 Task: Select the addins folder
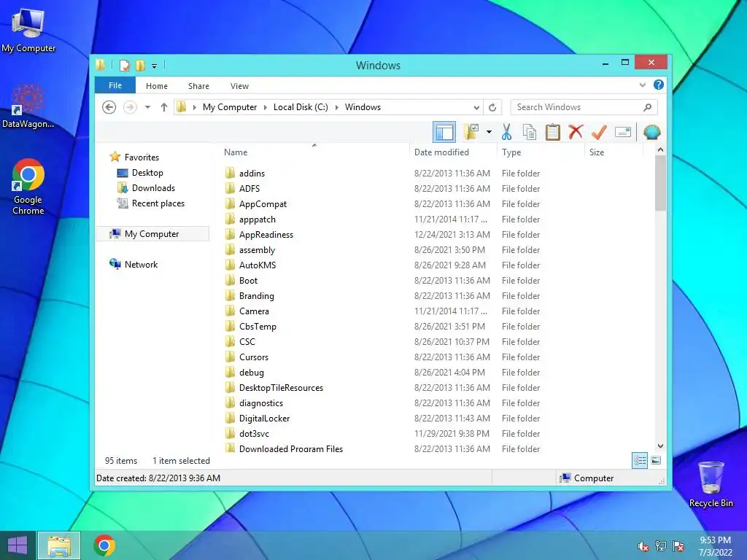[x=252, y=174]
